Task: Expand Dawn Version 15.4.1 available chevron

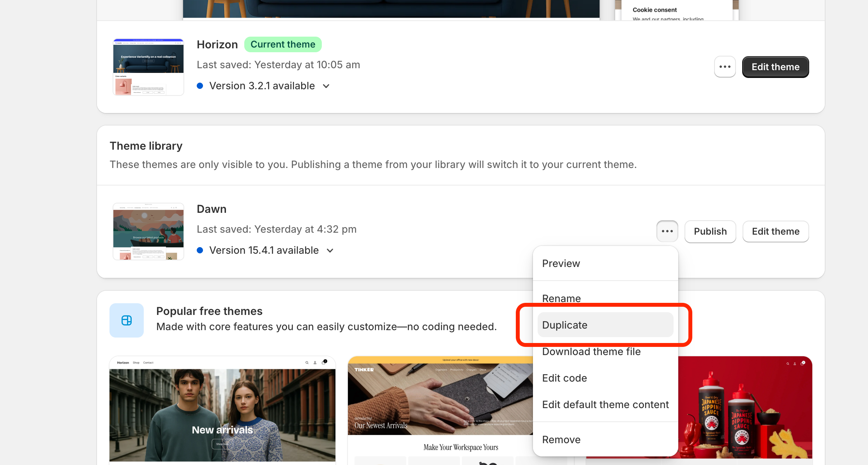Action: 330,251
